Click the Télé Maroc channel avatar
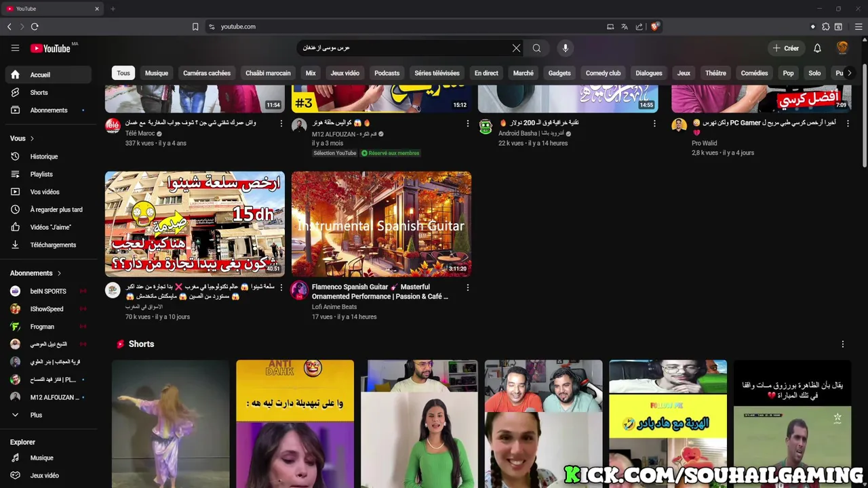Screen dimensions: 868x488 coord(113,125)
